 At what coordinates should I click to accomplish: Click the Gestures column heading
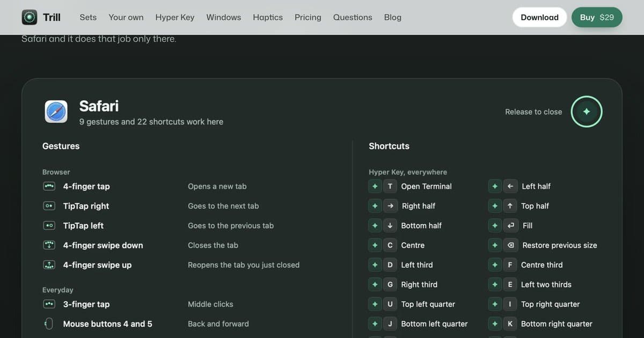[x=61, y=146]
